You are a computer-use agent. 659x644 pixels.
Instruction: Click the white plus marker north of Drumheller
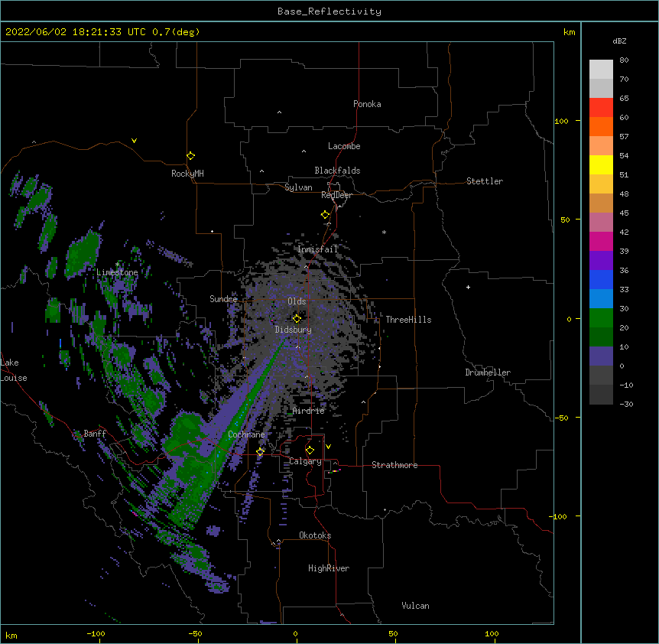coord(468,287)
